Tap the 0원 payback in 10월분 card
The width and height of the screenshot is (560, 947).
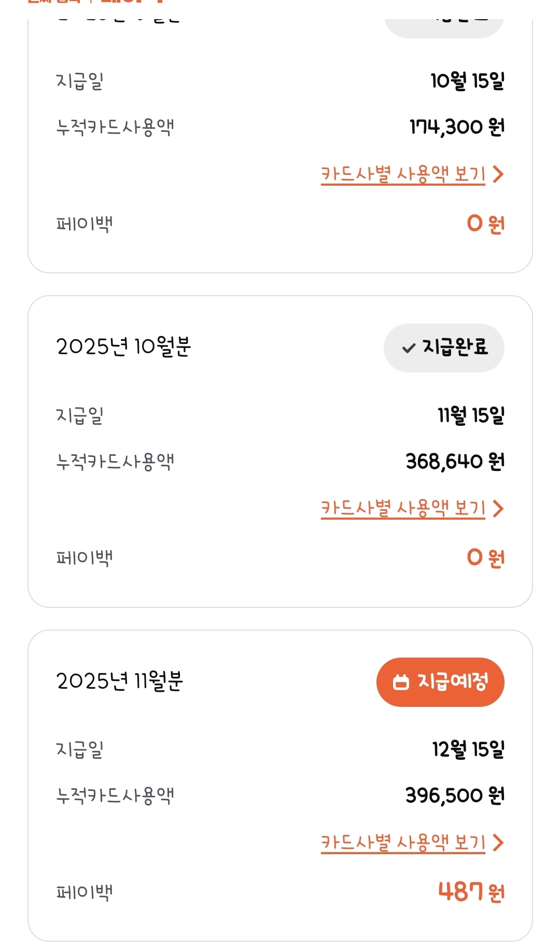click(485, 558)
